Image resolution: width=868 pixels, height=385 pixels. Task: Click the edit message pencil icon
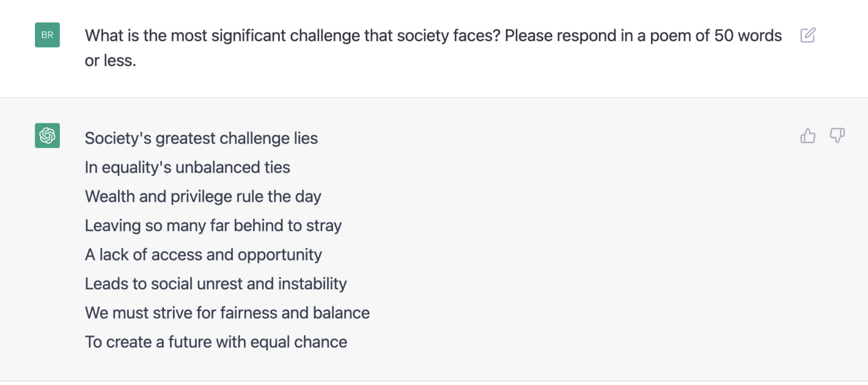808,35
